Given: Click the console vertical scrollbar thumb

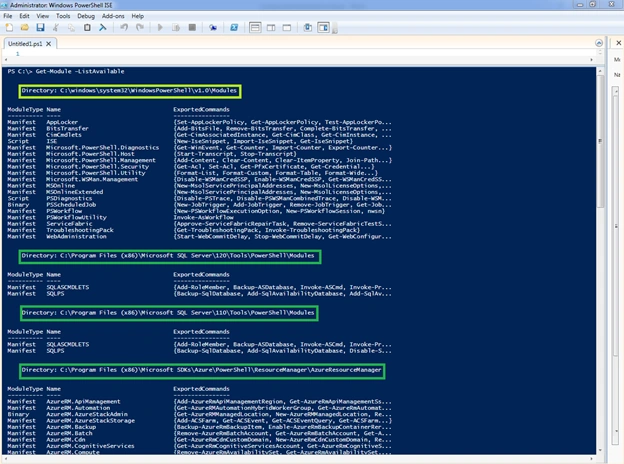Looking at the screenshot, I should [x=600, y=141].
